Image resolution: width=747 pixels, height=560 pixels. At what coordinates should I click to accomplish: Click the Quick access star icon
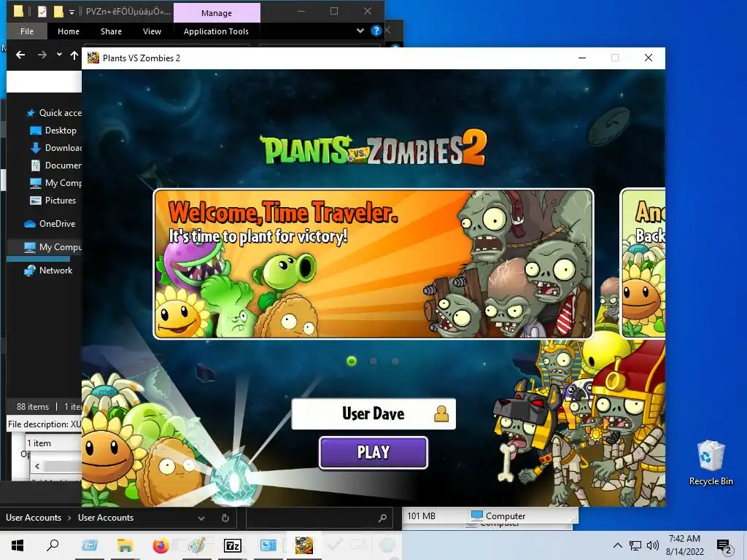[x=31, y=113]
